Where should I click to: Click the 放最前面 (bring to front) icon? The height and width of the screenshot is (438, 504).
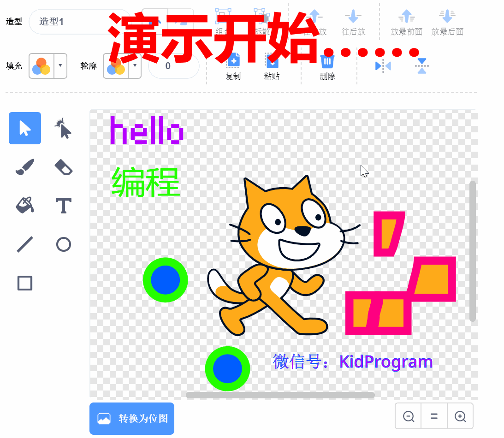(x=407, y=16)
